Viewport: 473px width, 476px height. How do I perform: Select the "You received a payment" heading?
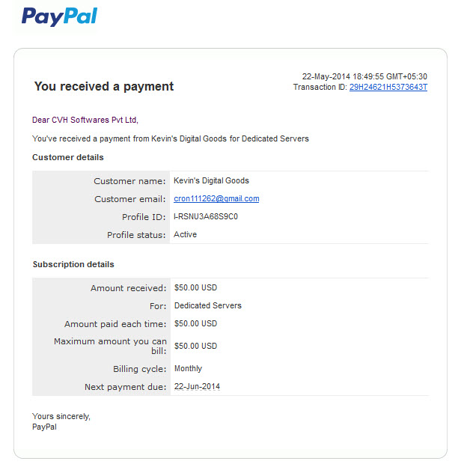(104, 87)
